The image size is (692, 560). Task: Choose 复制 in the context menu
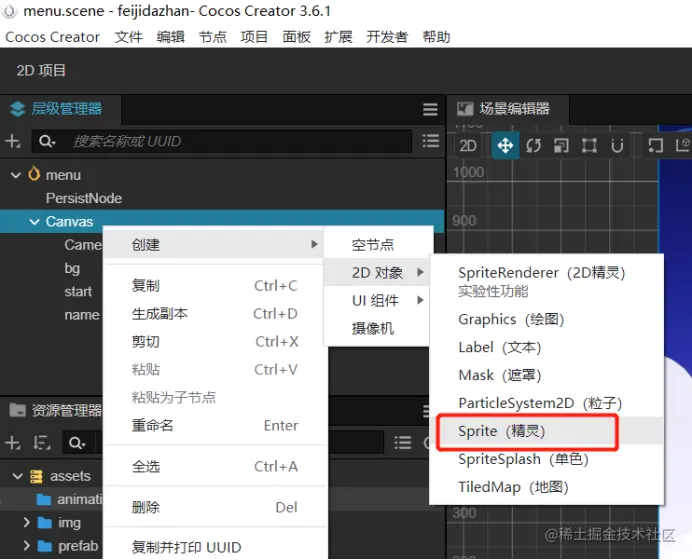coord(214,286)
